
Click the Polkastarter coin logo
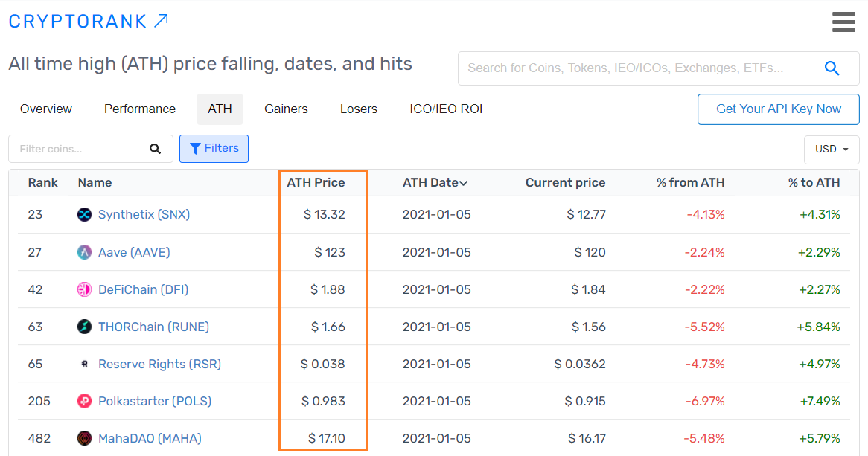click(84, 401)
